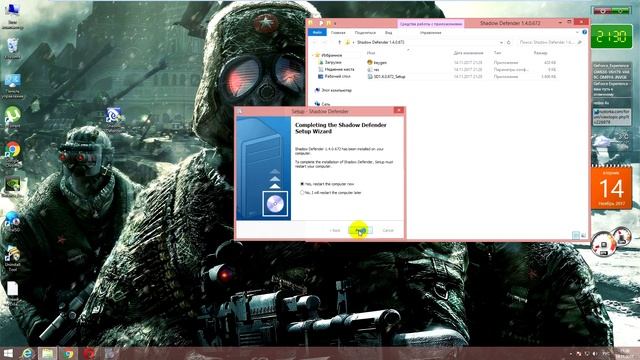Open the address bar history dropdown
Viewport: 640px width, 360px height.
[501, 42]
